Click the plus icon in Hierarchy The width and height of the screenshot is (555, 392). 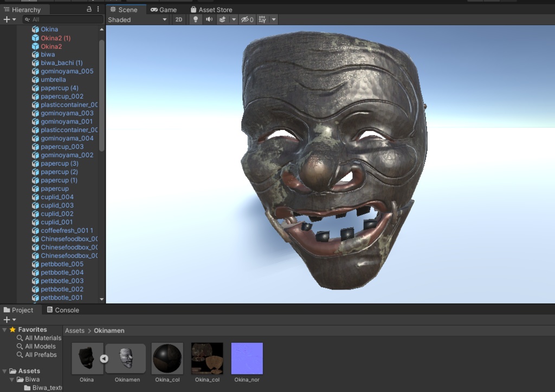click(x=7, y=19)
